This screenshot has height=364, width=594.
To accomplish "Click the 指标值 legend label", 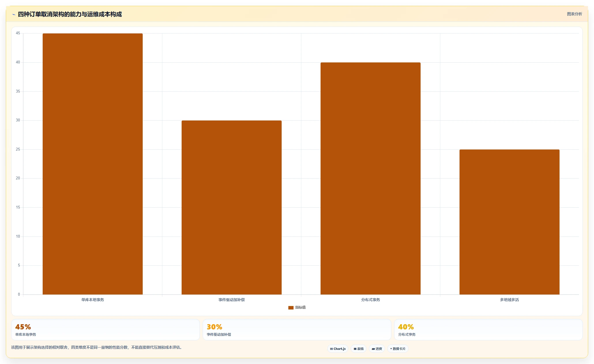I will (300, 307).
